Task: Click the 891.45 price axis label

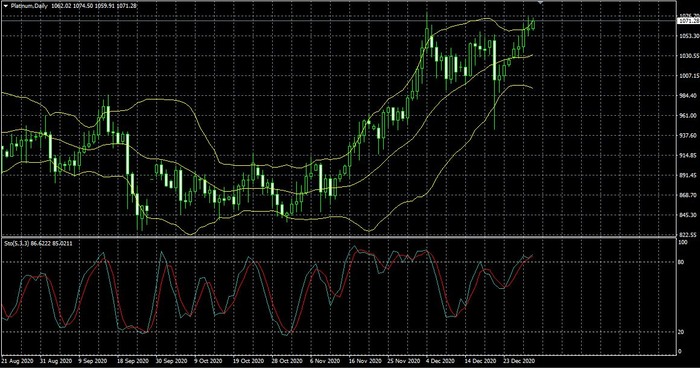Action: (689, 175)
